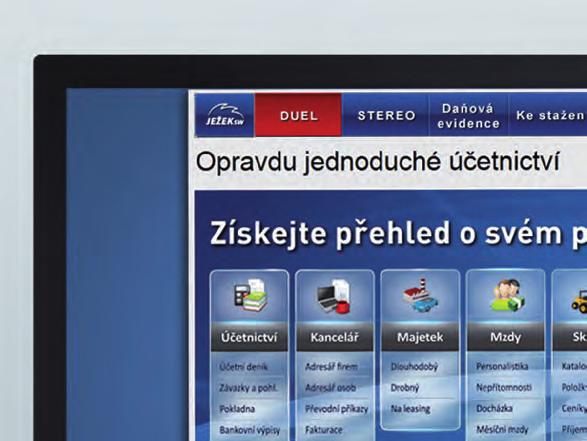Open Převodní příkazy item
587x441 pixels.
[x=337, y=409]
